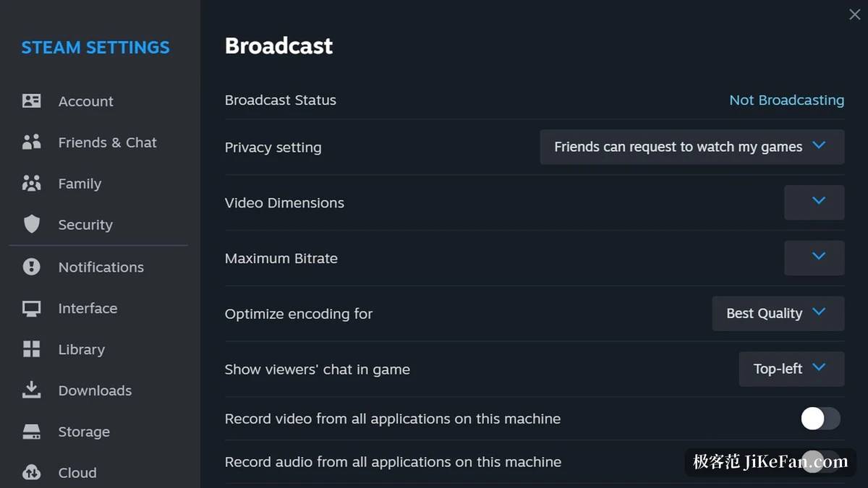This screenshot has width=868, height=488.
Task: Open the Top-left chat position dropdown
Action: pyautogui.click(x=791, y=369)
